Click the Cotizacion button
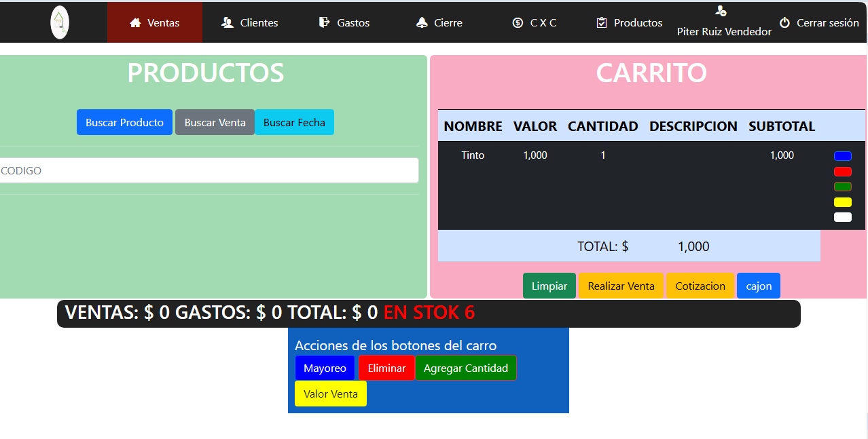The width and height of the screenshot is (868, 439). tap(700, 286)
